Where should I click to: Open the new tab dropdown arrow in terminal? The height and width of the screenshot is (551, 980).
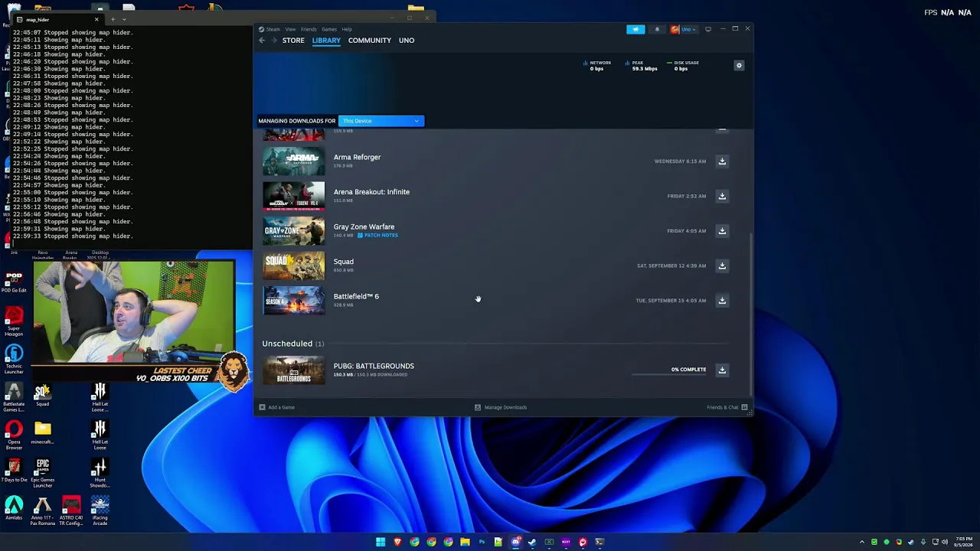pos(124,19)
